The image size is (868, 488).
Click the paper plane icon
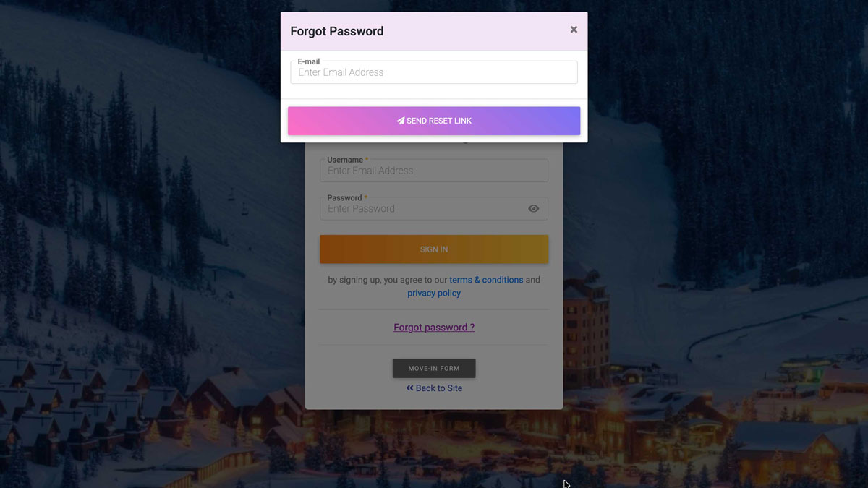click(x=401, y=121)
